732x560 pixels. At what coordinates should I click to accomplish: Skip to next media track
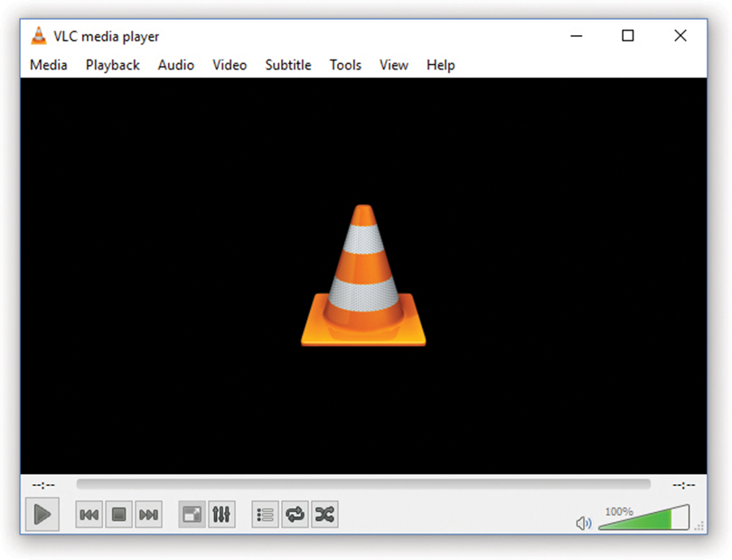148,514
